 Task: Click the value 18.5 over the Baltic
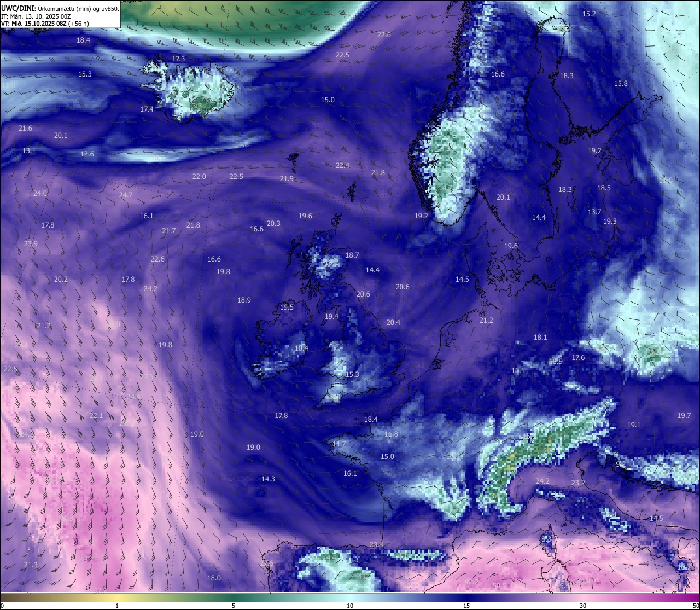604,188
